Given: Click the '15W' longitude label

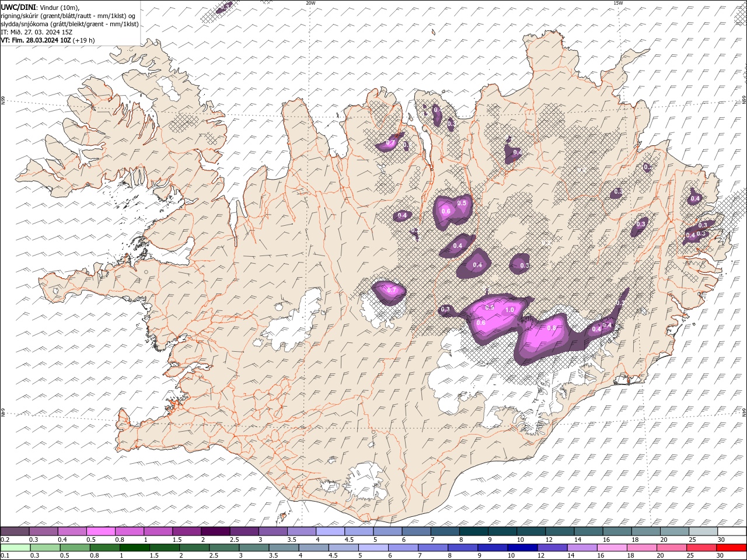Looking at the screenshot, I should 618,3.
